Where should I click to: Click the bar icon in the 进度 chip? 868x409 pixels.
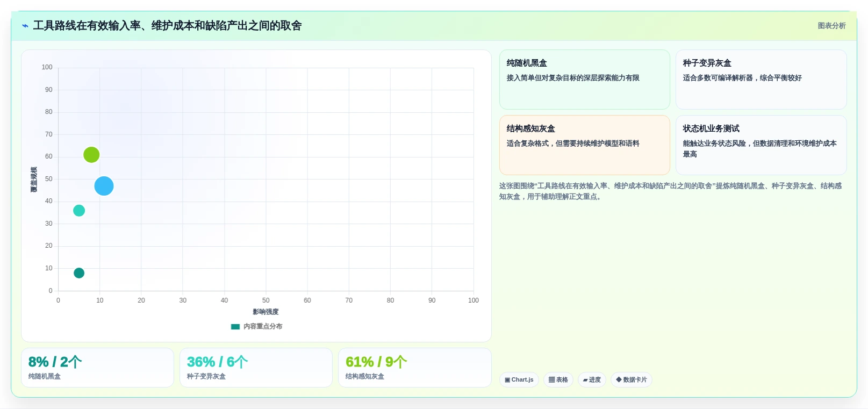tap(585, 380)
